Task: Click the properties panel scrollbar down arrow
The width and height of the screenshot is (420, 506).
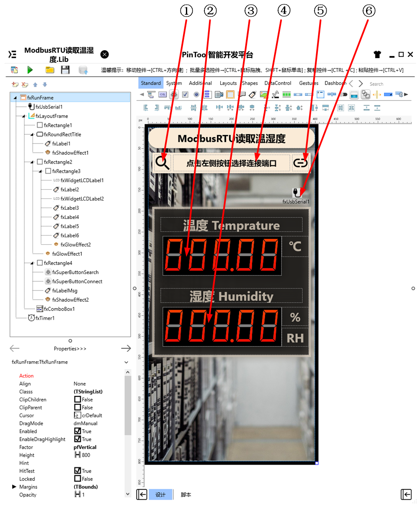Action: [128, 494]
